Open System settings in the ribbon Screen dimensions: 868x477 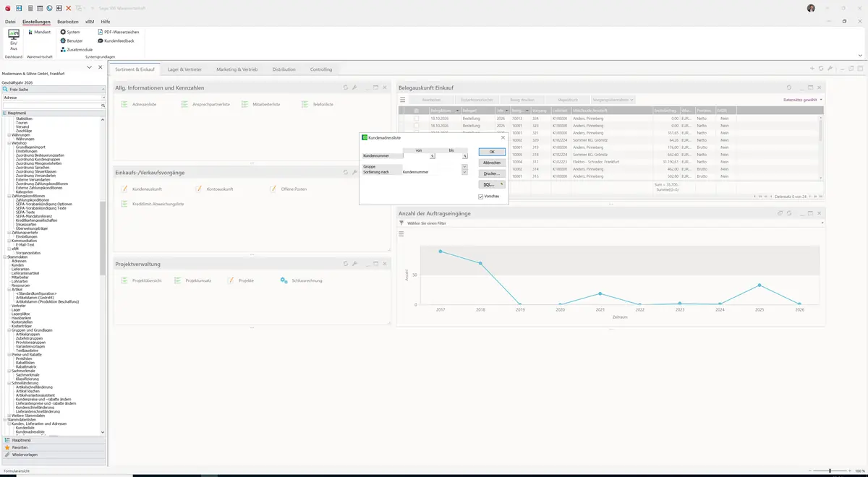70,32
